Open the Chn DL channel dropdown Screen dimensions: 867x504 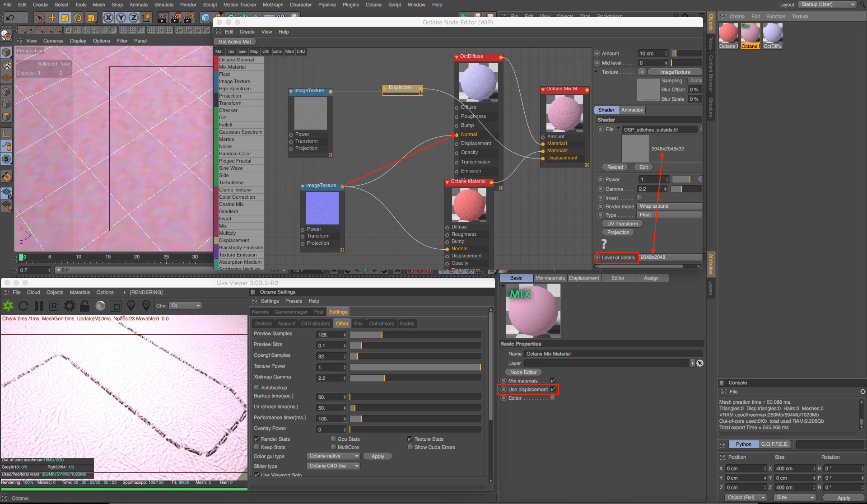(185, 306)
